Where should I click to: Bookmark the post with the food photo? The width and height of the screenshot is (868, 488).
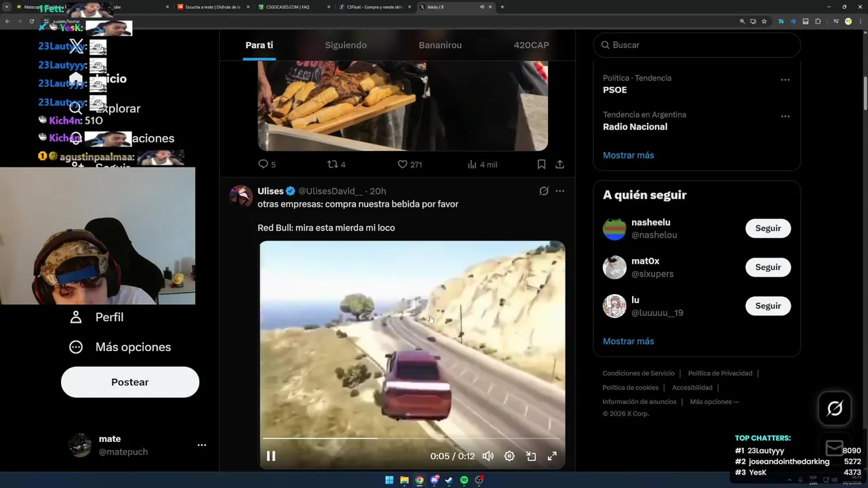[541, 164]
